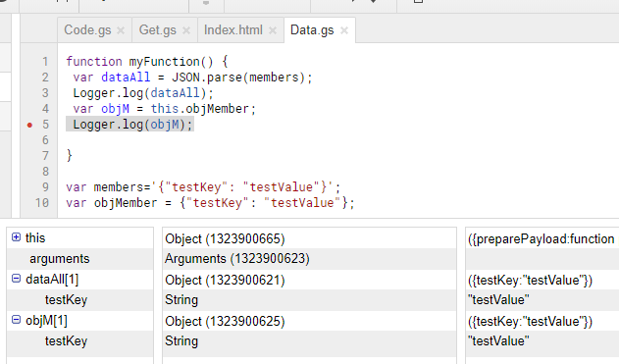Collapse the dataAll[1] debugger entry
Viewport: 619px width, 364px height.
tap(16, 279)
